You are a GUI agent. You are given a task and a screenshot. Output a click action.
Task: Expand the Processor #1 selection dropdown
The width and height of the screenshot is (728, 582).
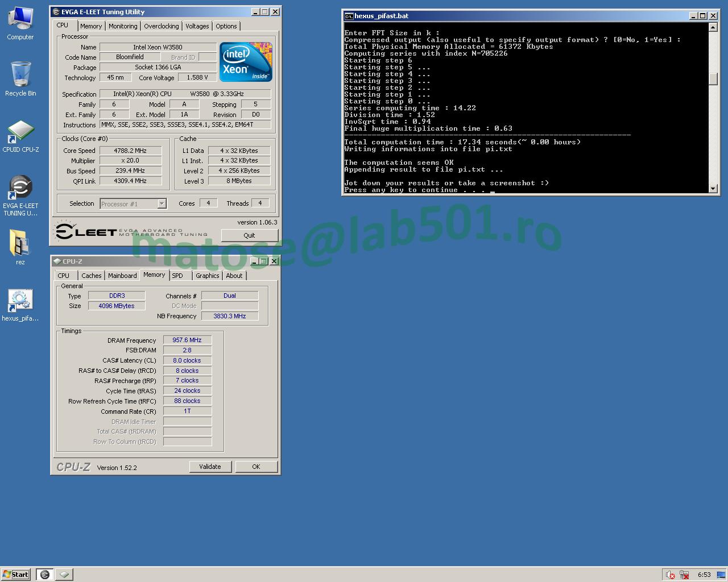pos(162,203)
